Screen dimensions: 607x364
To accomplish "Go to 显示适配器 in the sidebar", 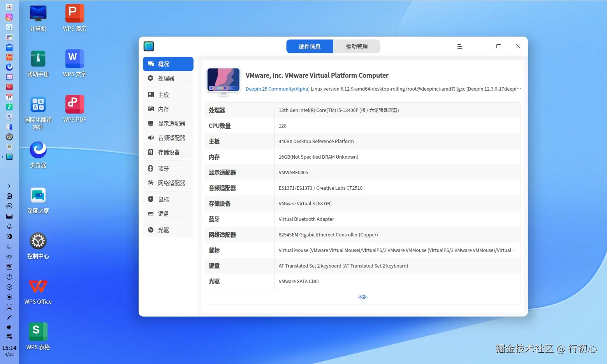I will pos(168,124).
